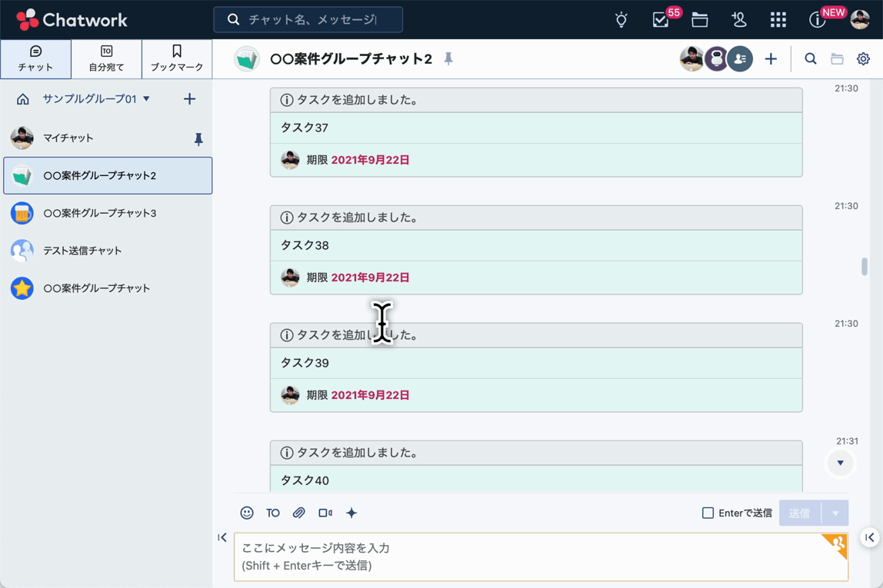
Task: Open AI sparkle assistant
Action: coord(352,513)
